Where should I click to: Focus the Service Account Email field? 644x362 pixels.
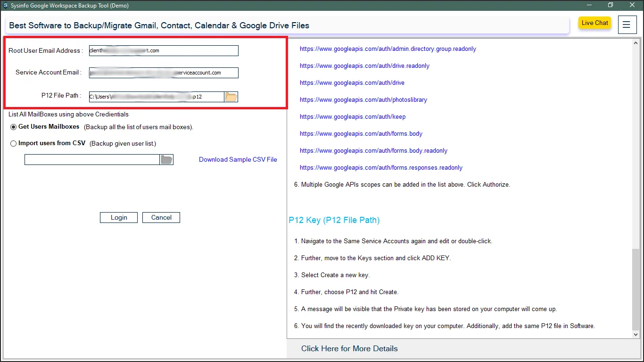click(x=164, y=73)
